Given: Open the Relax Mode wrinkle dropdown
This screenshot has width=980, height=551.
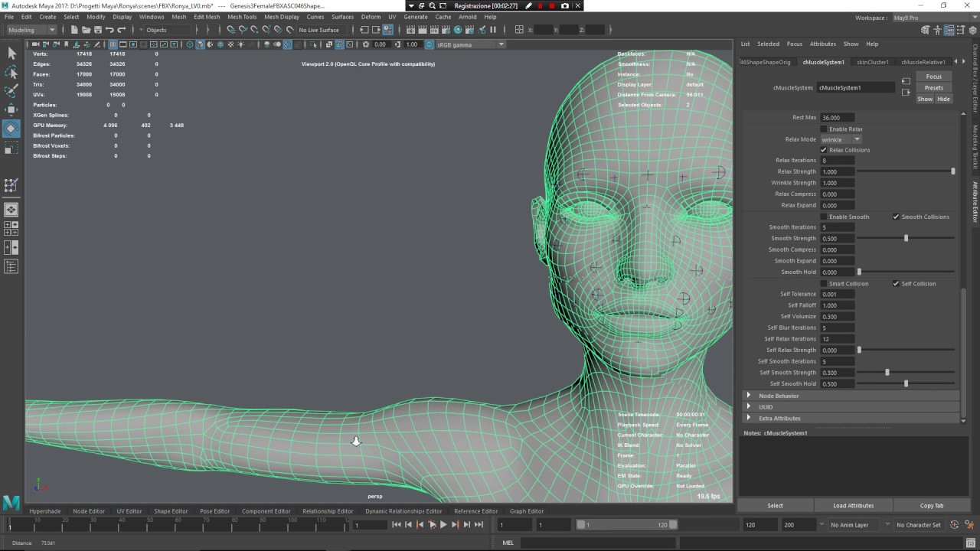Looking at the screenshot, I should [841, 139].
